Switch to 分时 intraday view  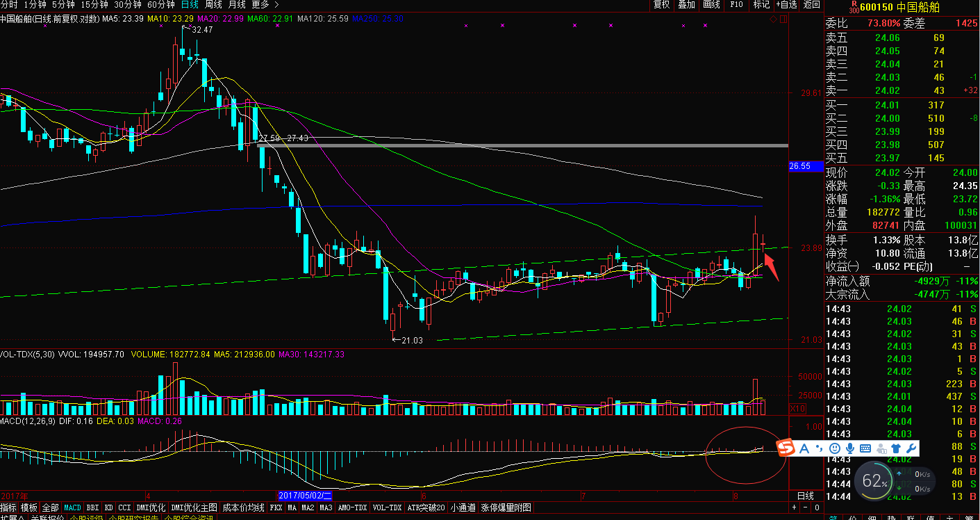(8, 4)
